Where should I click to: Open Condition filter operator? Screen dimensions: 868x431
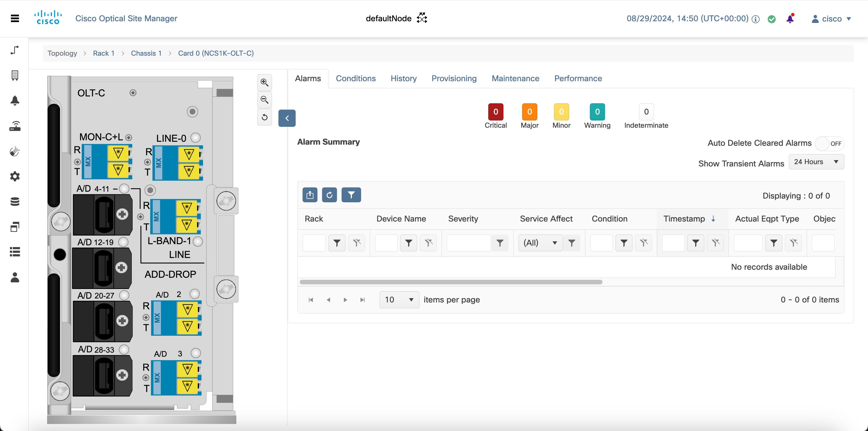[624, 243]
